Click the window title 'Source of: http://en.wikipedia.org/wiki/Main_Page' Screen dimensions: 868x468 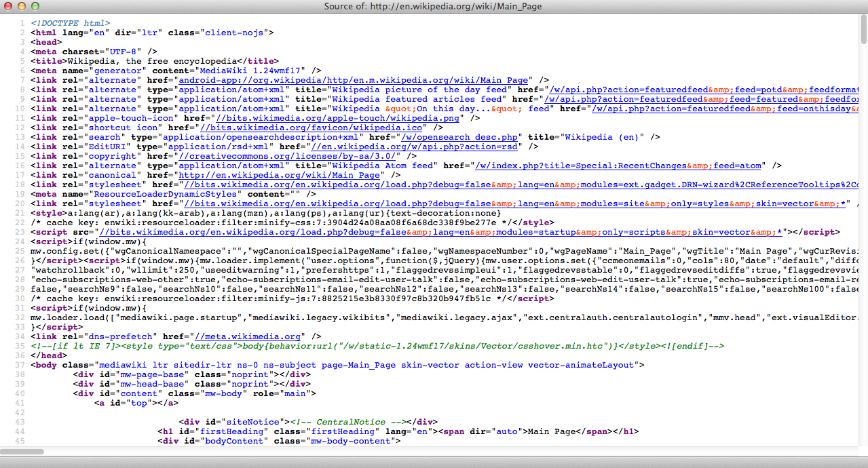[433, 6]
